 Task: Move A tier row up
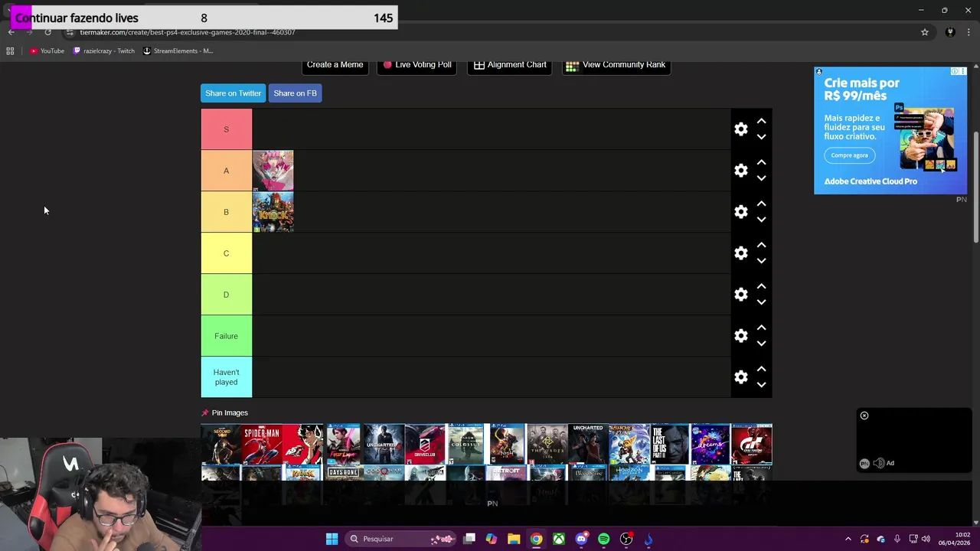pyautogui.click(x=761, y=162)
